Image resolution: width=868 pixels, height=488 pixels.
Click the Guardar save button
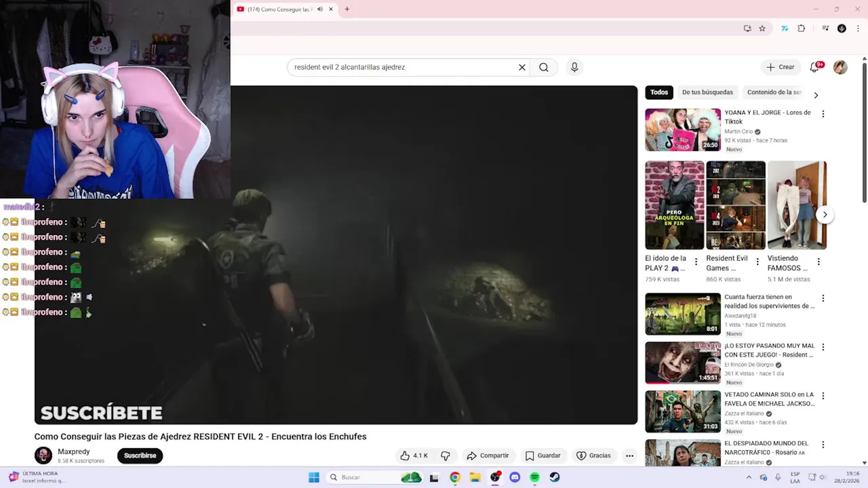pyautogui.click(x=542, y=455)
